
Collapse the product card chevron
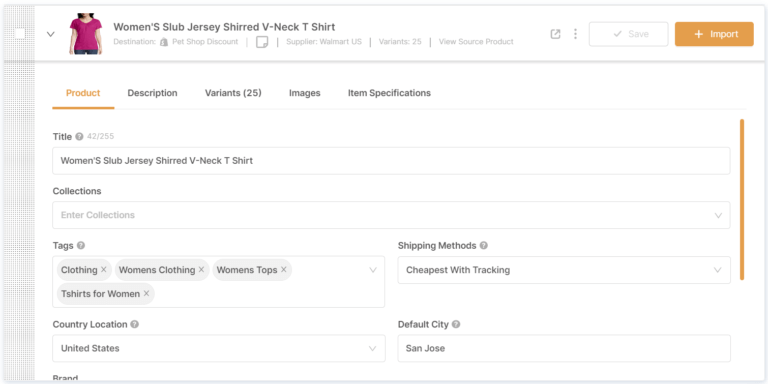(x=50, y=34)
